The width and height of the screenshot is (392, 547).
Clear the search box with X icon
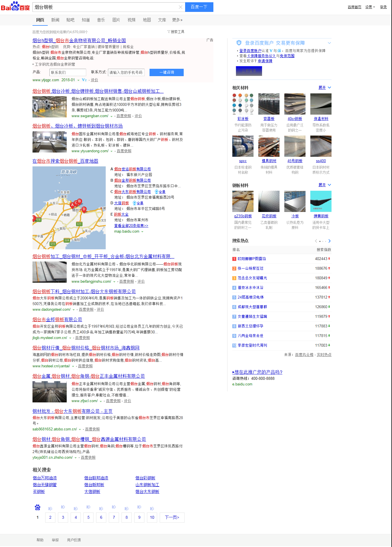coord(181,7)
